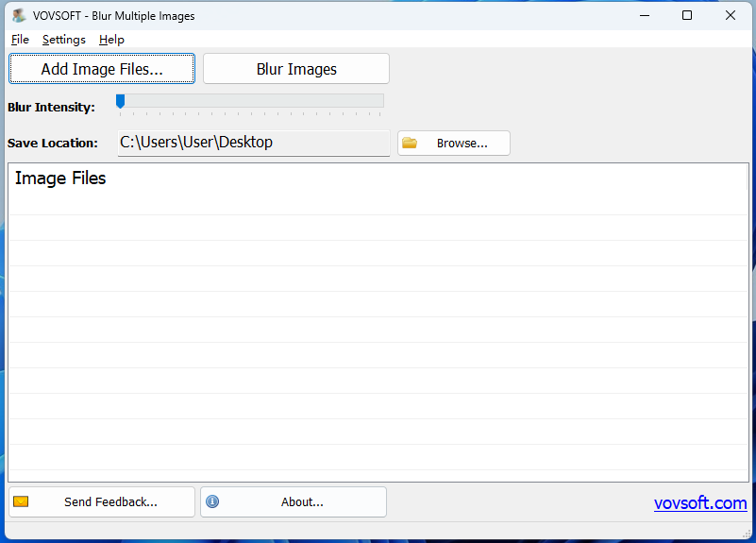Click the VOVSOFT app icon in title bar
Viewport: 756px width, 543px height.
coord(19,15)
